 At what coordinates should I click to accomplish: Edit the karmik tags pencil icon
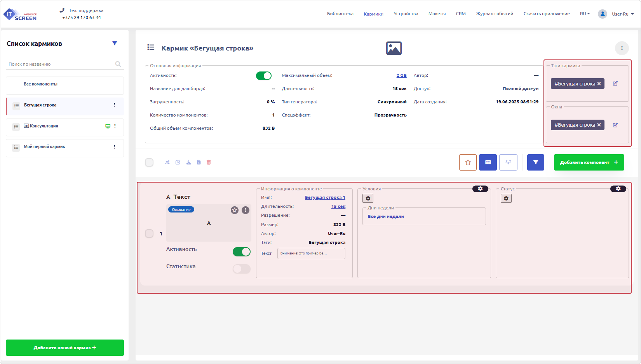(x=615, y=84)
